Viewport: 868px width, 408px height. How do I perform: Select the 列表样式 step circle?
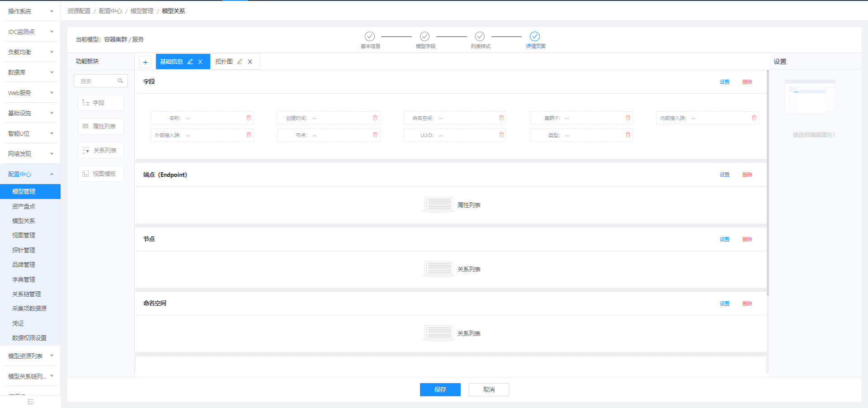pyautogui.click(x=480, y=36)
